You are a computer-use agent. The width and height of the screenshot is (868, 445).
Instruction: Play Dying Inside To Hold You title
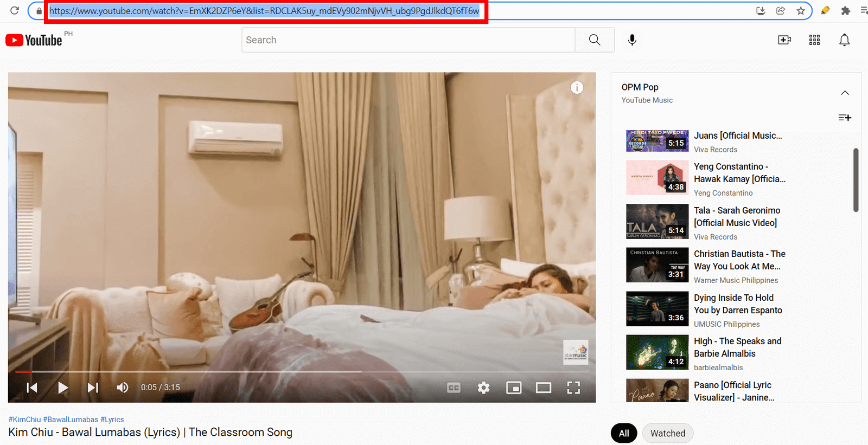738,304
